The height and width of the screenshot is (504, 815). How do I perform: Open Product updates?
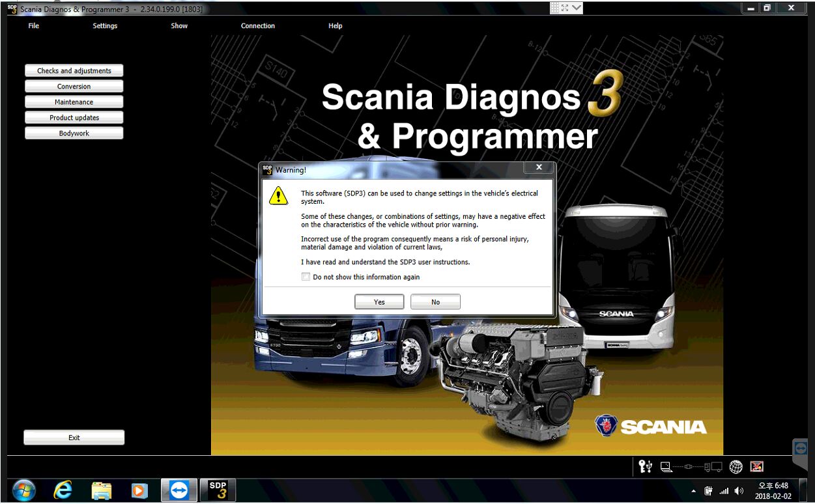tap(74, 118)
